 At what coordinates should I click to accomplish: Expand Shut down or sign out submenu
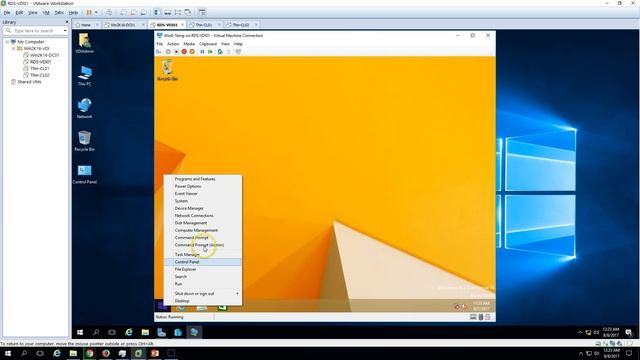[202, 293]
